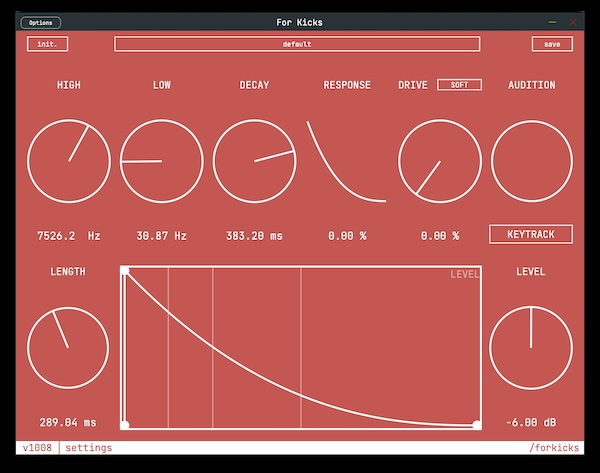This screenshot has width=600, height=473.
Task: Click the AUDITION circle button
Action: click(x=532, y=161)
